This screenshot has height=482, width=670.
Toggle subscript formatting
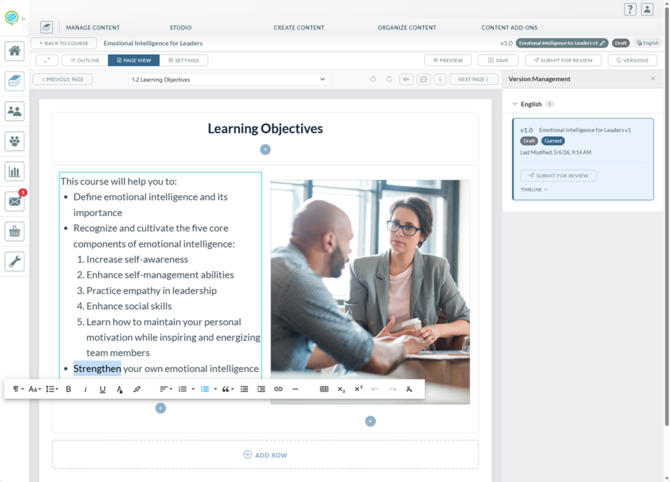pos(341,389)
